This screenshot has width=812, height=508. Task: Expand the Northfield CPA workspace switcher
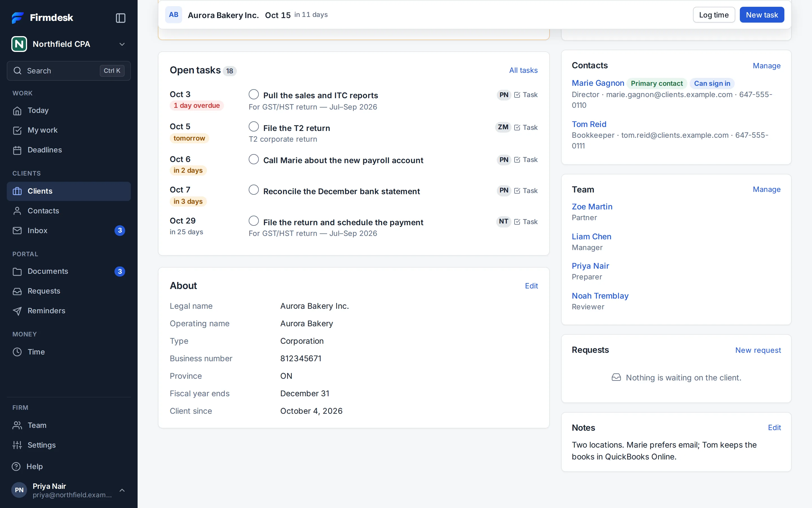click(x=122, y=44)
